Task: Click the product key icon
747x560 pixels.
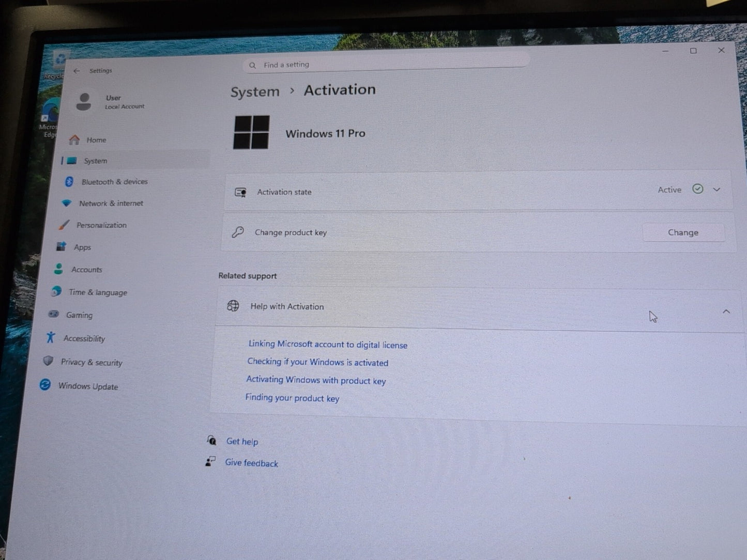Action: (x=238, y=232)
